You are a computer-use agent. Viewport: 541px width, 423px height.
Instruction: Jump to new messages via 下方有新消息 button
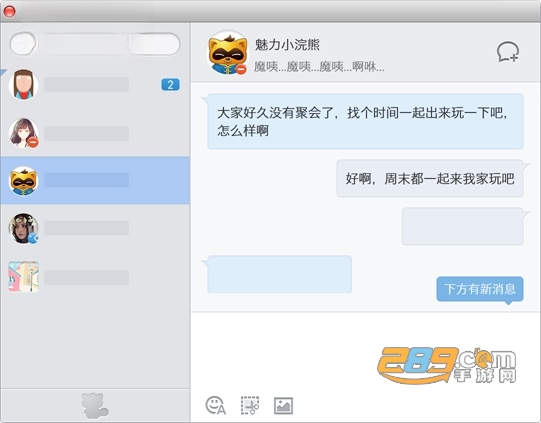click(480, 289)
